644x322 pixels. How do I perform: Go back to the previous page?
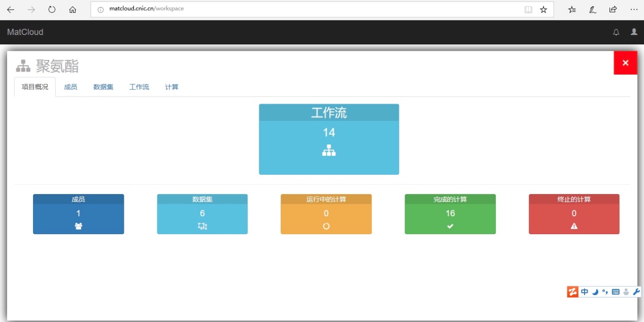11,10
